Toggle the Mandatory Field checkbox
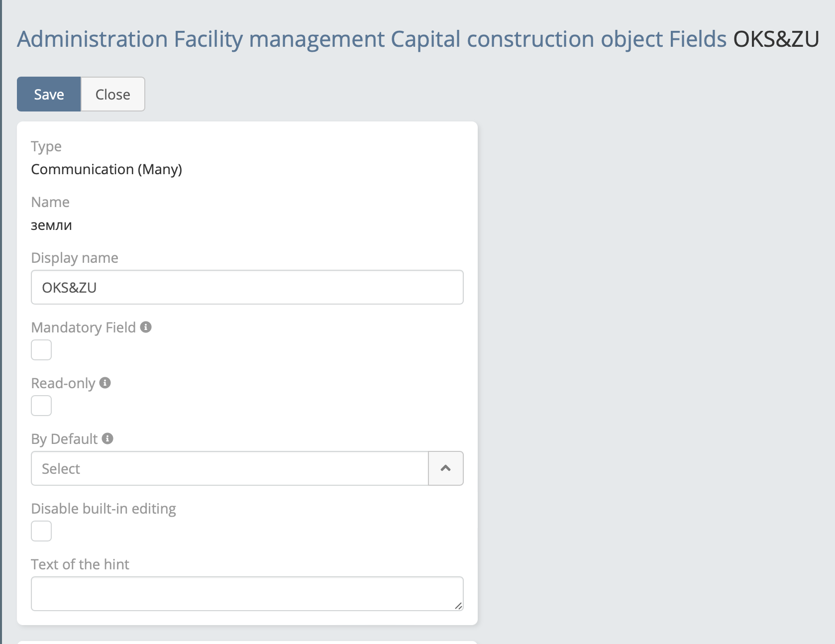This screenshot has height=644, width=835. point(41,350)
